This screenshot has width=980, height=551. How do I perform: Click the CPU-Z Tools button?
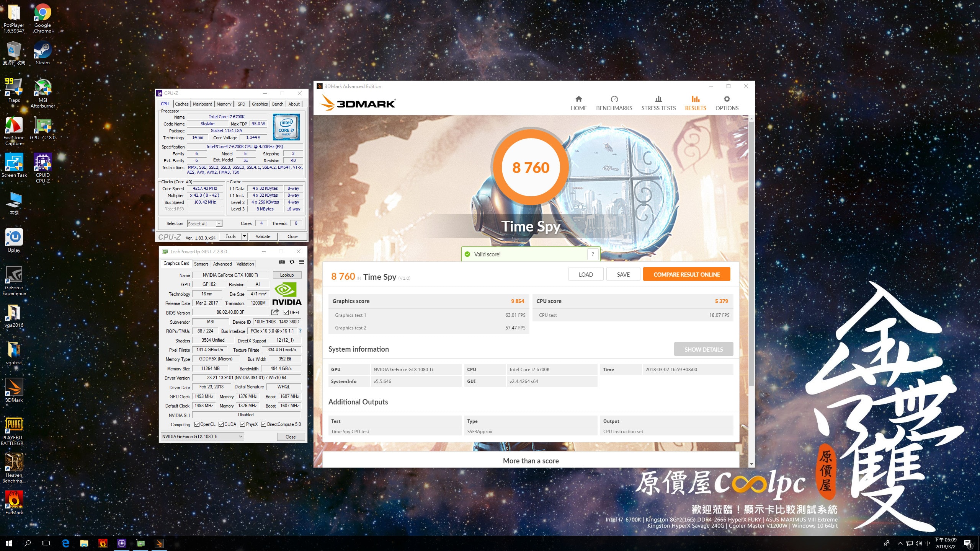click(x=230, y=236)
